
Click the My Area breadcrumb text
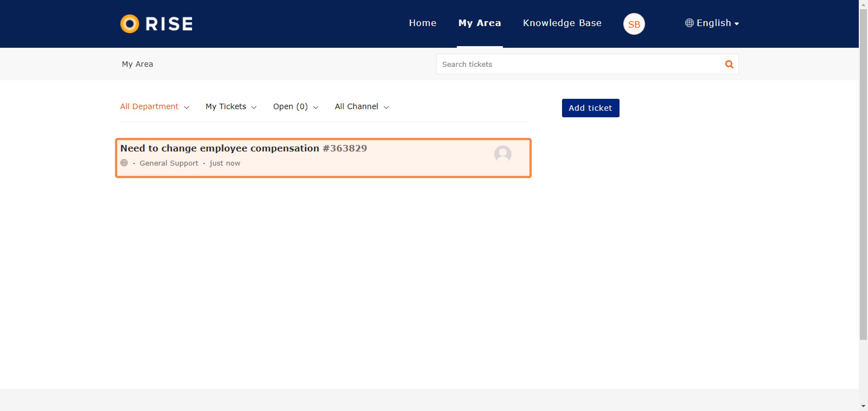click(x=138, y=64)
